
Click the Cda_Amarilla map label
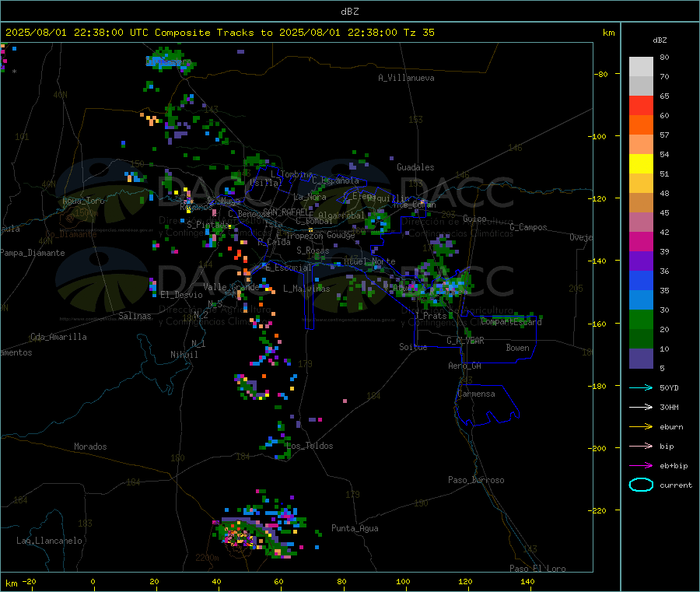[58, 337]
